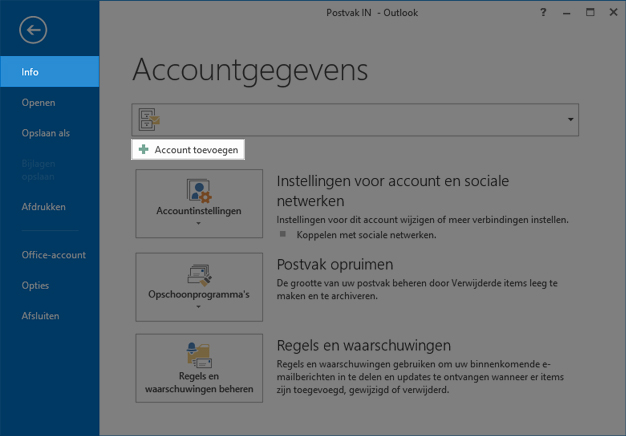The image size is (627, 436).
Task: Click the Accountinstellingen person-gear icon
Action: tap(199, 191)
